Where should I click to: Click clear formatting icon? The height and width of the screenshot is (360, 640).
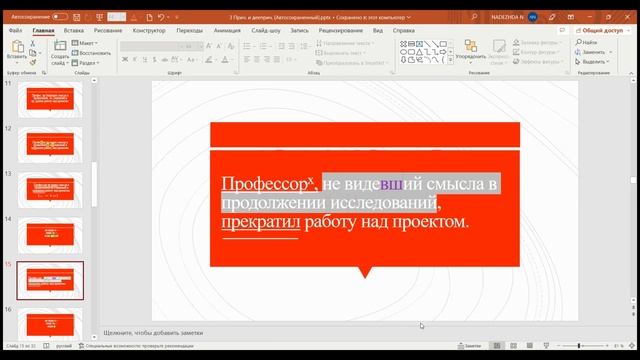click(231, 46)
